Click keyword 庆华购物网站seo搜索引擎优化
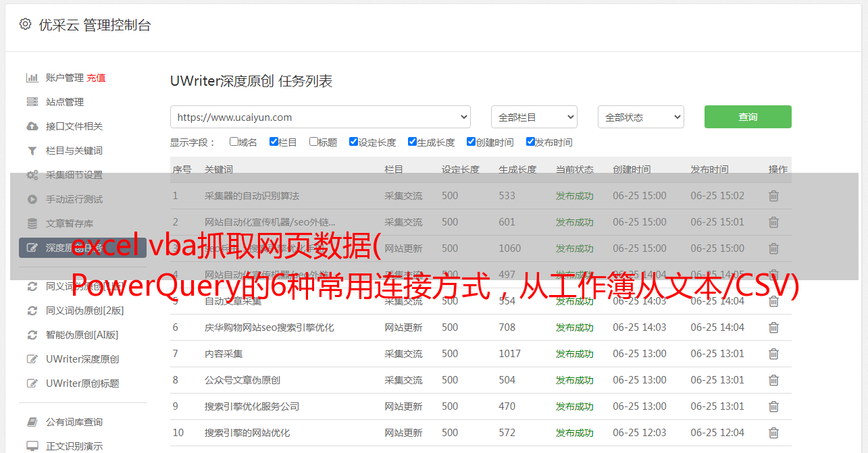The image size is (868, 453). tap(270, 327)
